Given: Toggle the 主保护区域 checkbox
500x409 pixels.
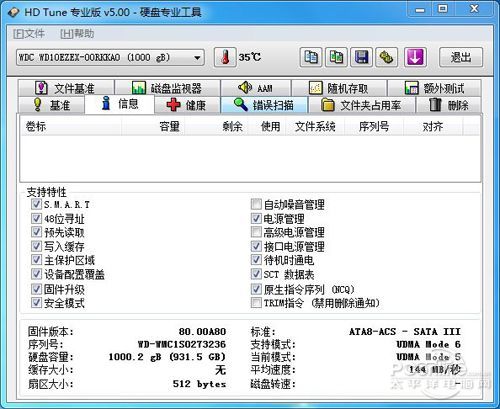Looking at the screenshot, I should (x=36, y=260).
